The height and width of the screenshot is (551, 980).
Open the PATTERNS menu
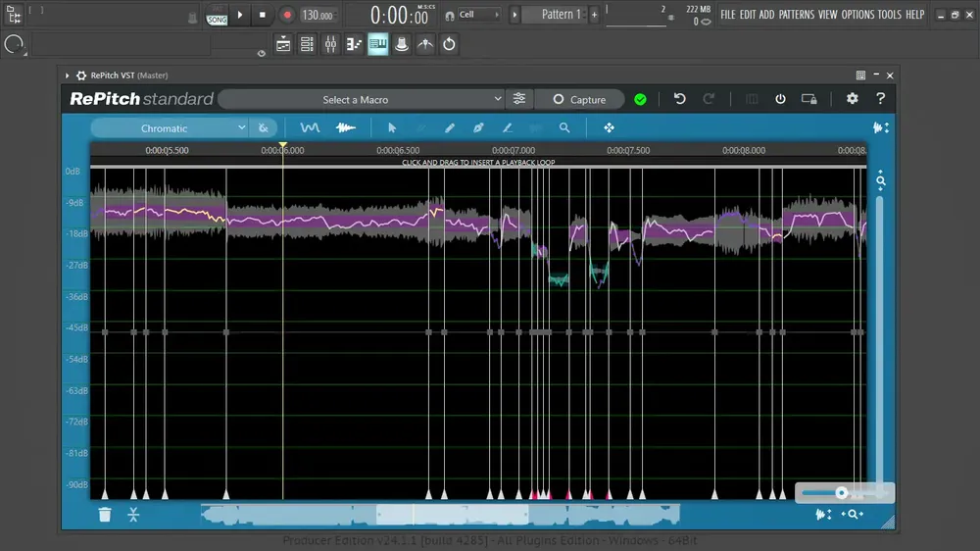pos(796,15)
